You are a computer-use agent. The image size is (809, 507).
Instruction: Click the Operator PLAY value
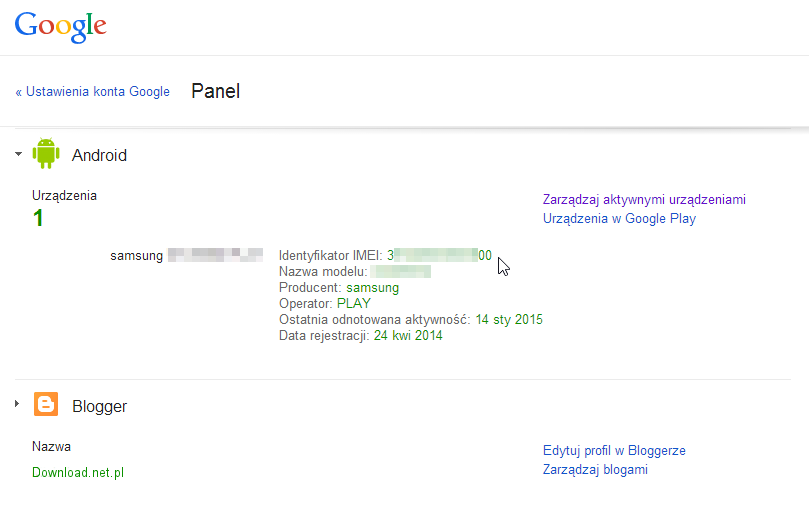pos(354,303)
